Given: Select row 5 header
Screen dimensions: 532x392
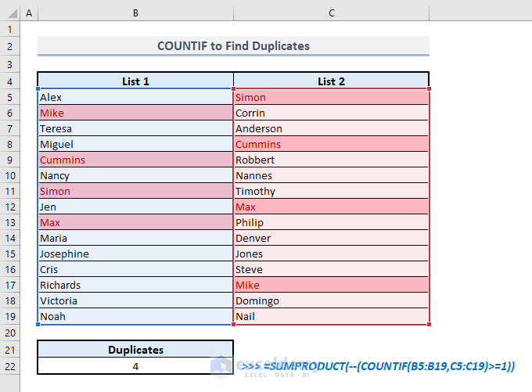Looking at the screenshot, I should [9, 98].
